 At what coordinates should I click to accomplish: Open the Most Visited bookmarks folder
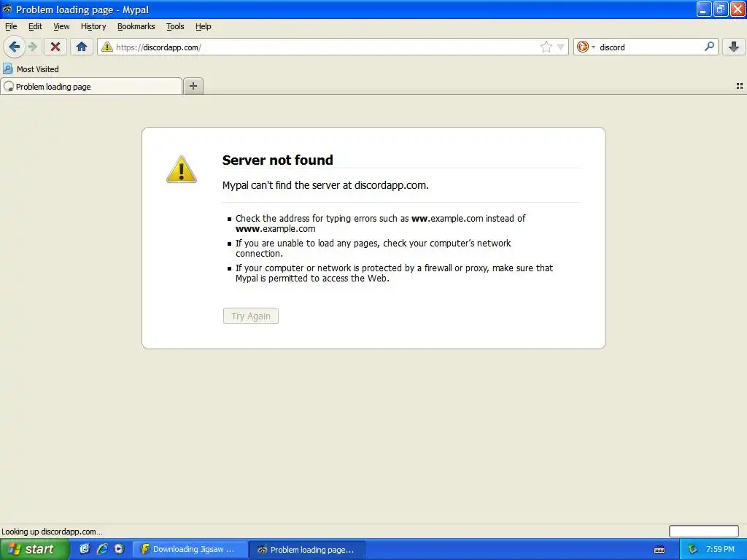pyautogui.click(x=31, y=69)
